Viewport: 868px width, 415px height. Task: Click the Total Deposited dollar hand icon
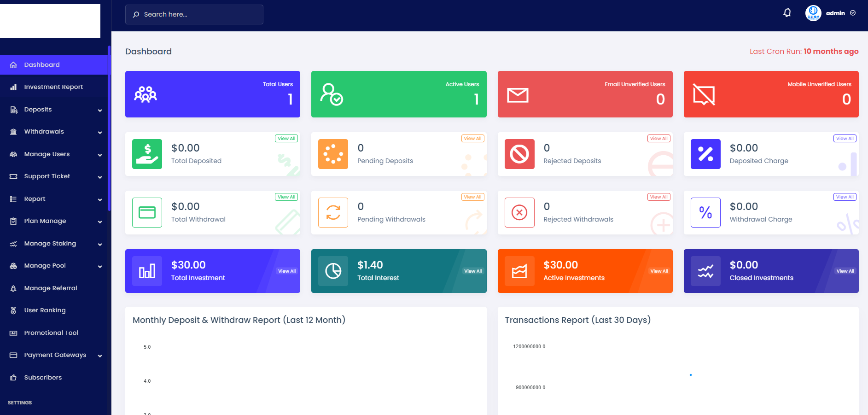147,154
